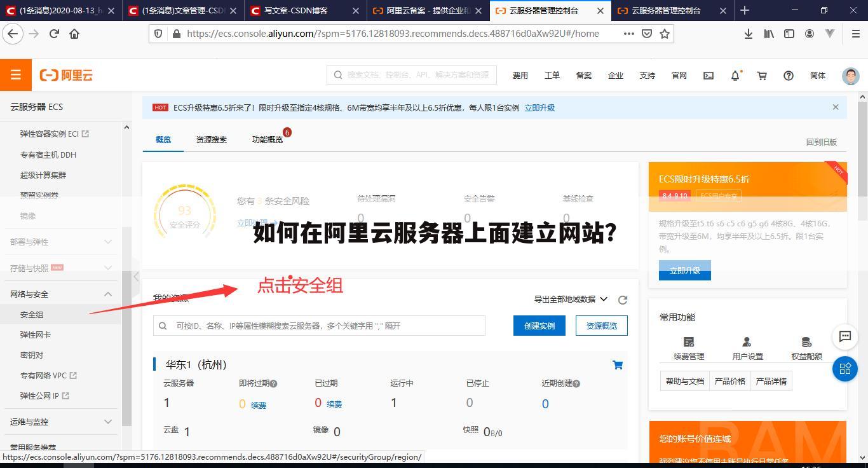Viewport: 868px width, 468px height.
Task: Open 专有宿主机 DDH in sidebar
Action: click(x=48, y=155)
